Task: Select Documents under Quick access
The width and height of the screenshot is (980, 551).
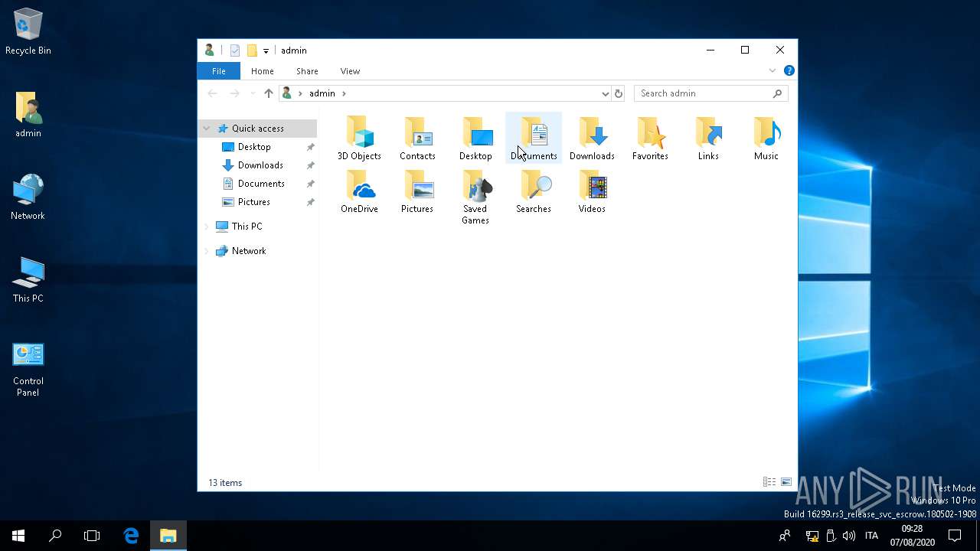Action: (x=261, y=184)
